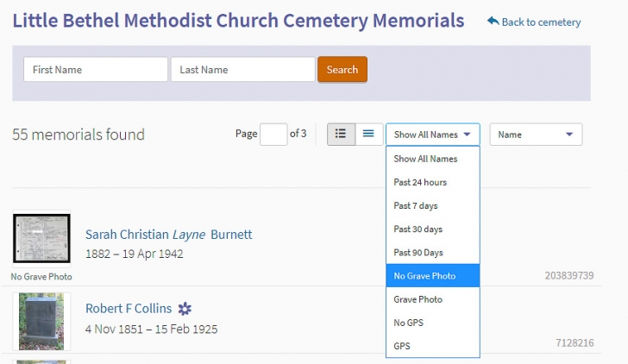Click the Page number input box
The width and height of the screenshot is (628, 364).
click(273, 135)
